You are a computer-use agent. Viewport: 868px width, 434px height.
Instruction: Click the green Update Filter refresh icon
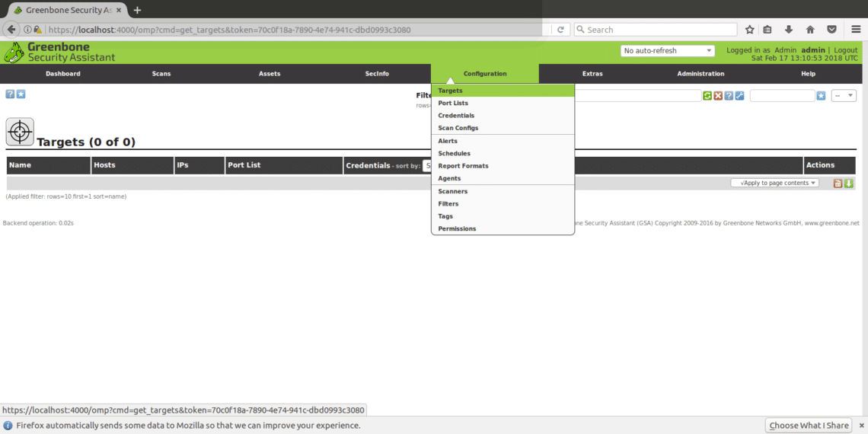pos(707,96)
